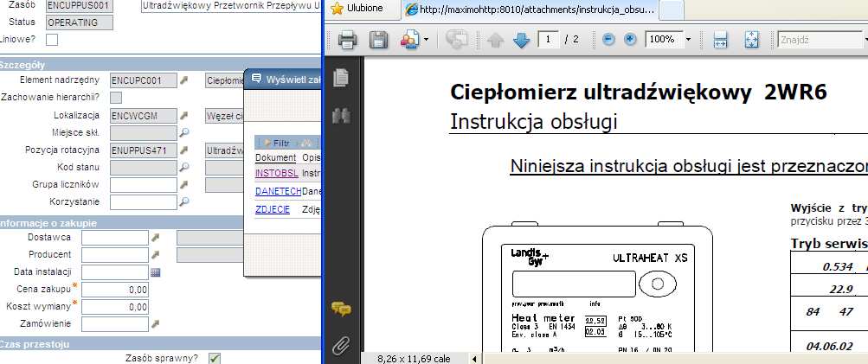The width and height of the screenshot is (868, 364).
Task: Go to next PDF page arrow
Action: [522, 40]
